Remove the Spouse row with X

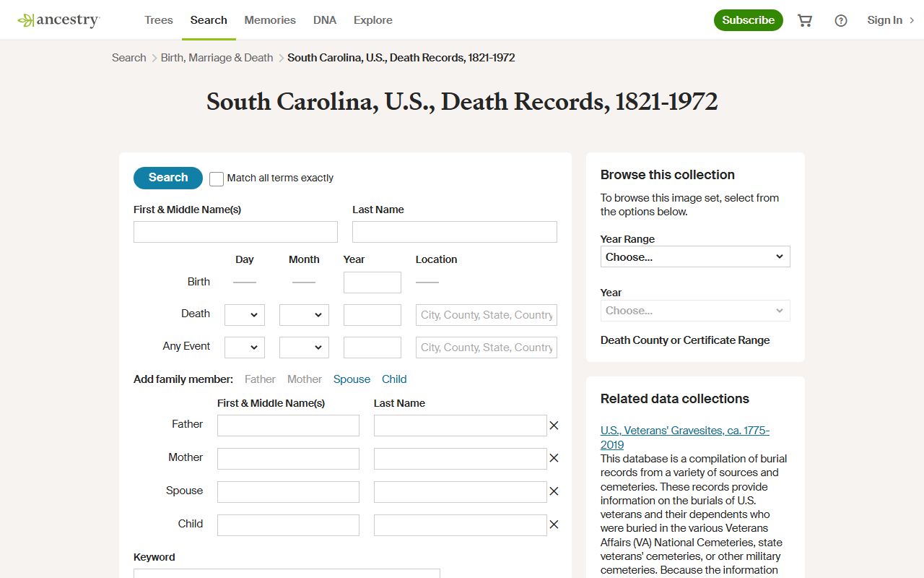(x=554, y=491)
